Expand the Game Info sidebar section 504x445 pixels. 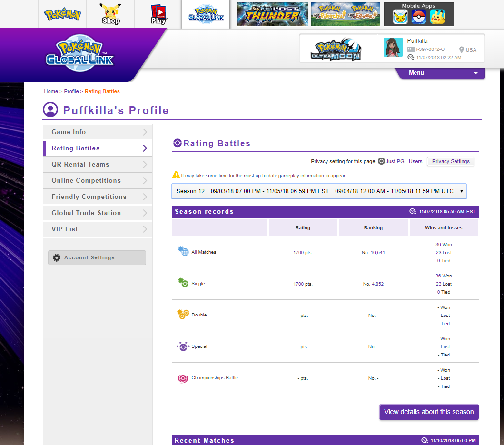tap(97, 132)
